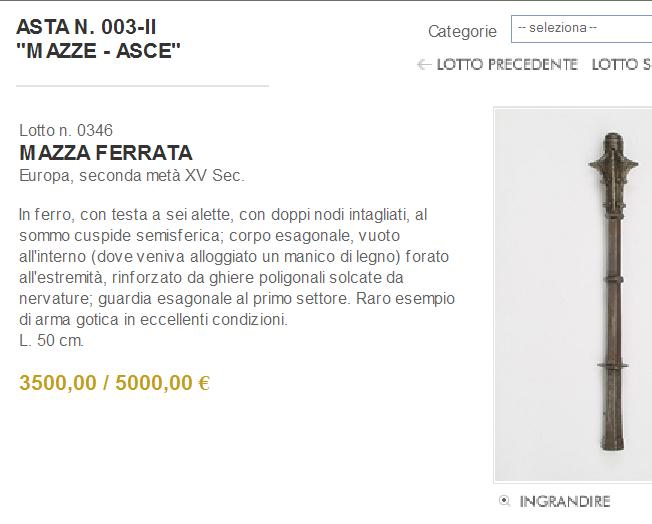Click the left arrow before LOTTO PRECEDENTE
This screenshot has height=524, width=652.
point(424,65)
